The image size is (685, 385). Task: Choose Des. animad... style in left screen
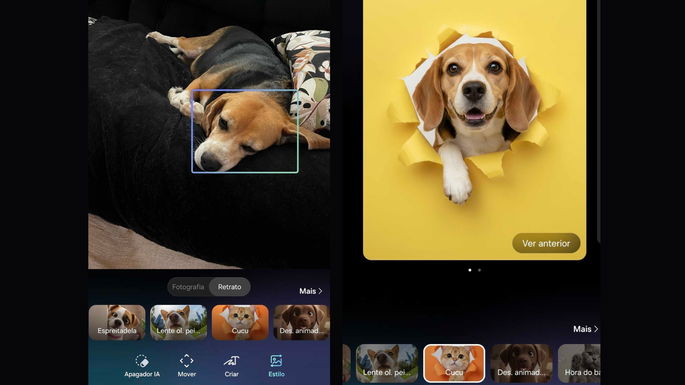click(301, 322)
